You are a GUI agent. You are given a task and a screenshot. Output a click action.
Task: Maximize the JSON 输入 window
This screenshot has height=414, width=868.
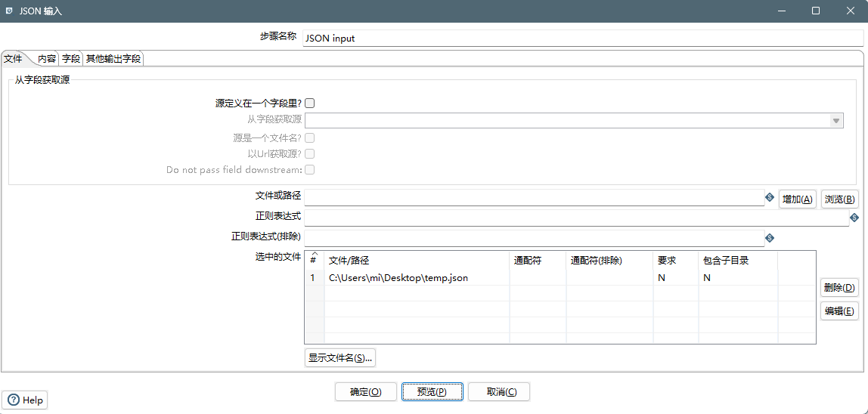coord(815,11)
